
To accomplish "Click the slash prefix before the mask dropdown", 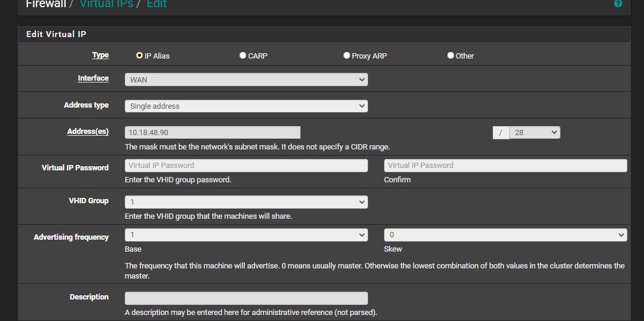I will (501, 132).
